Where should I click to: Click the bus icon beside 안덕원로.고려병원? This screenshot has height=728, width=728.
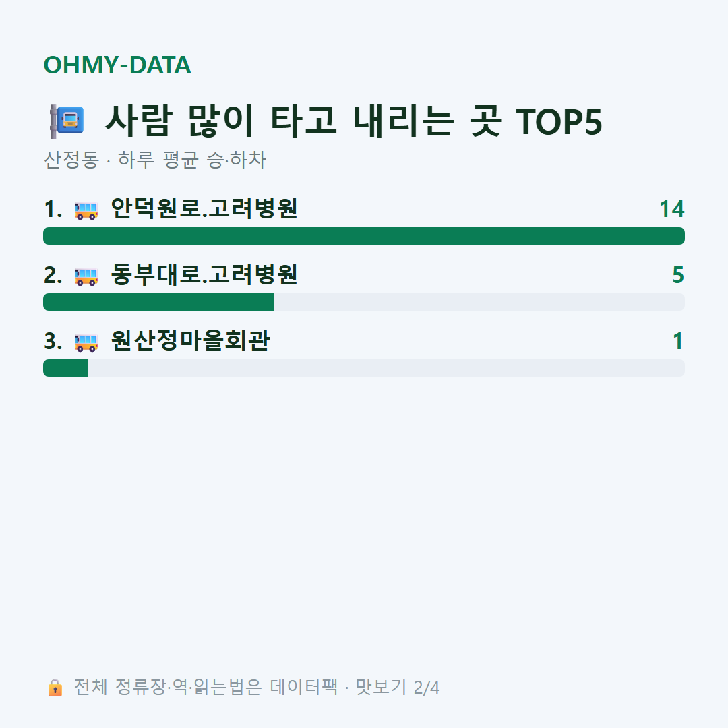[86, 210]
